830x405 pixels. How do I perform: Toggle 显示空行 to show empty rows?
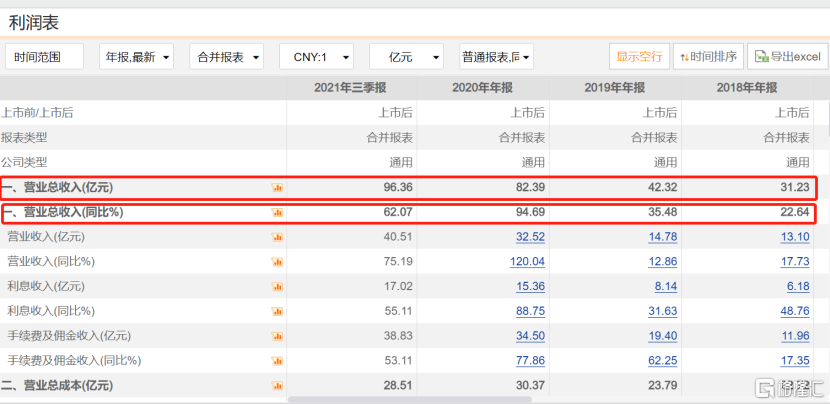[x=639, y=57]
